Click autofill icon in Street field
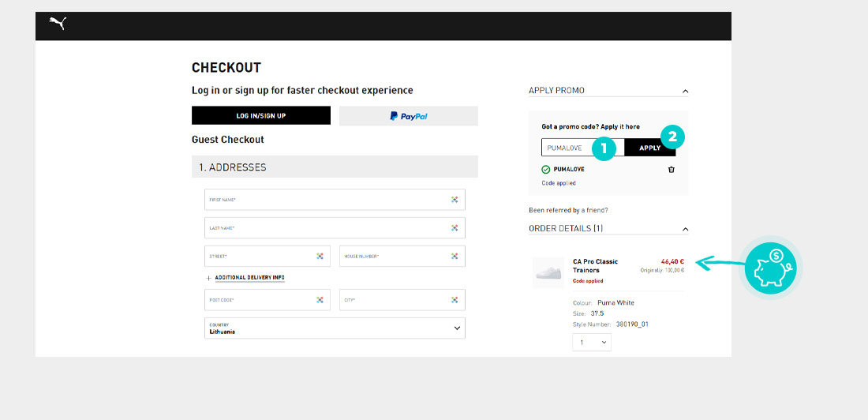The image size is (868, 420). tap(320, 256)
